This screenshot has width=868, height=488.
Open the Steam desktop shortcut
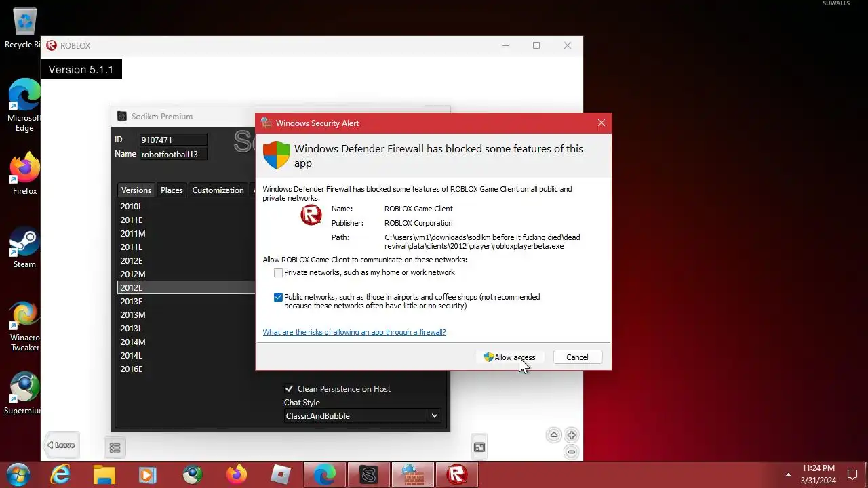coord(24,247)
